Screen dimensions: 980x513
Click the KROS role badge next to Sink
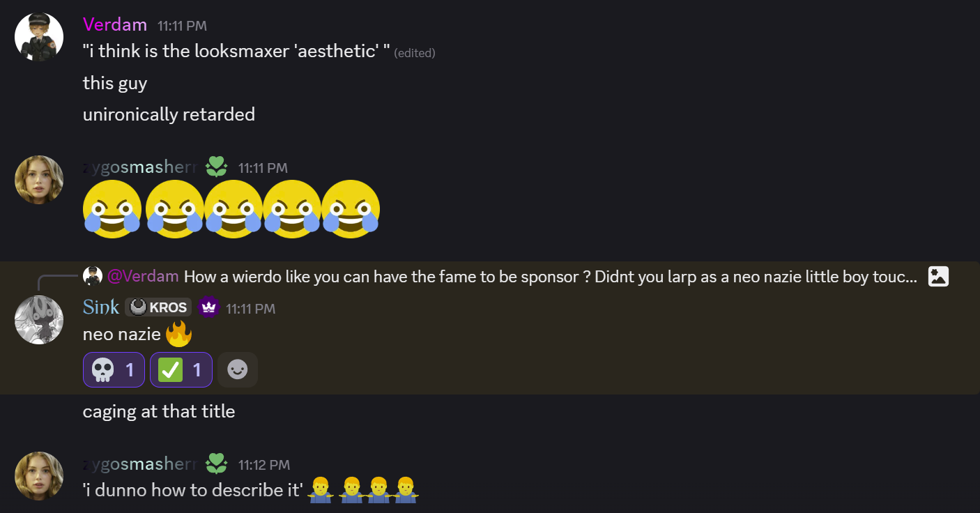pos(158,307)
